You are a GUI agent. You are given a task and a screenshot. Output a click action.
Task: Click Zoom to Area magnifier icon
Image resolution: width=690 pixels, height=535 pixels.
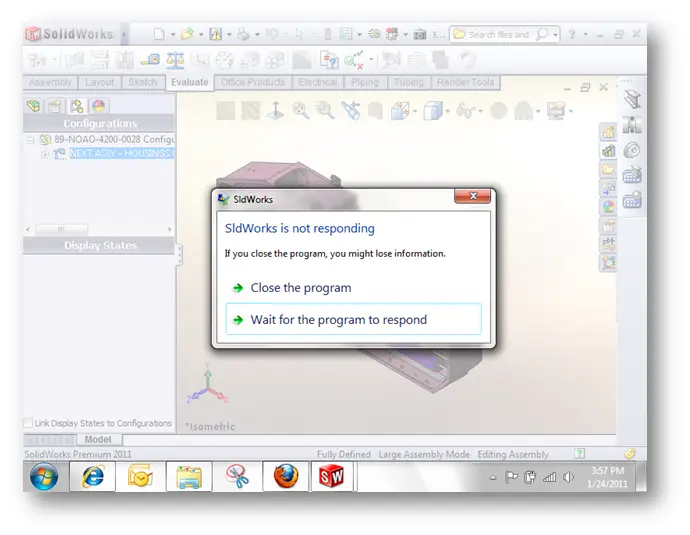(x=325, y=110)
